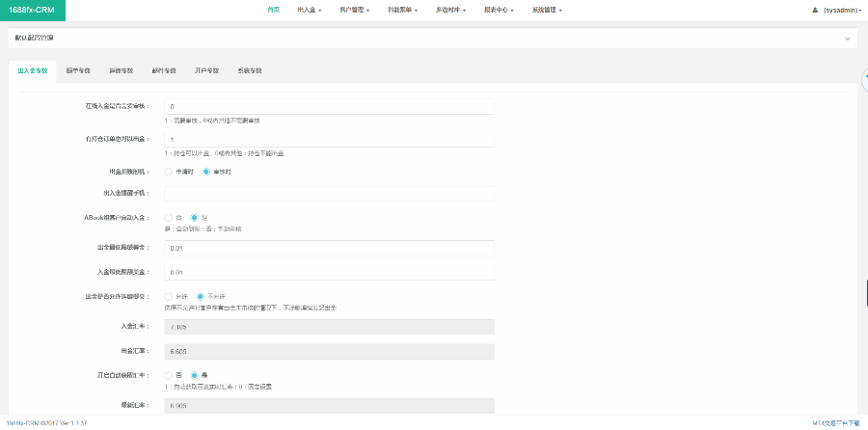Click the 最新汇率 field showing 6.905

(330, 406)
